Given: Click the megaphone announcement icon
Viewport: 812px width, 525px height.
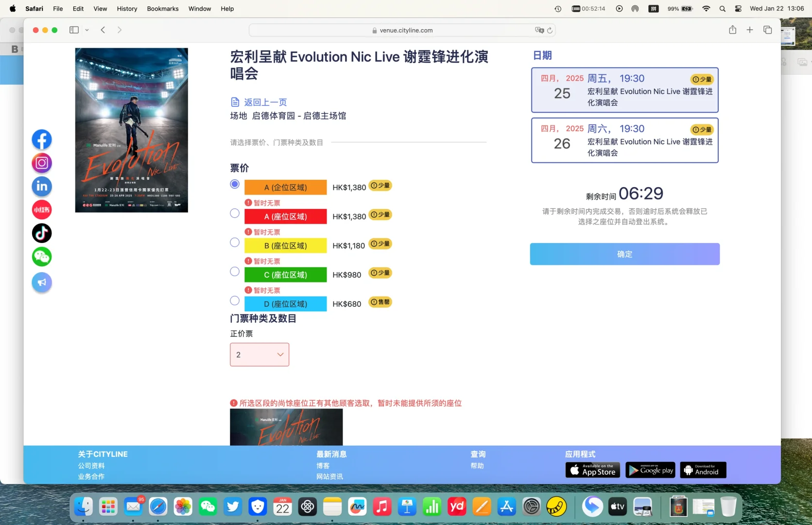Looking at the screenshot, I should pyautogui.click(x=42, y=282).
